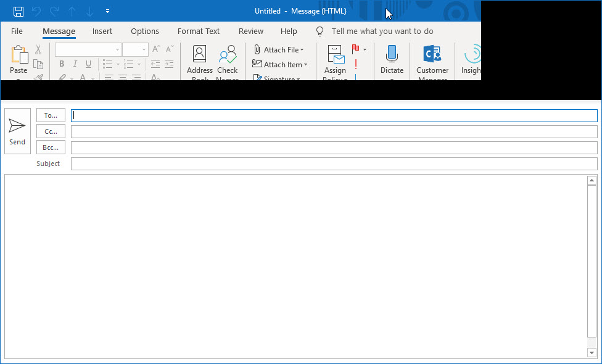
Task: Open the Address Book
Action: pos(199,59)
